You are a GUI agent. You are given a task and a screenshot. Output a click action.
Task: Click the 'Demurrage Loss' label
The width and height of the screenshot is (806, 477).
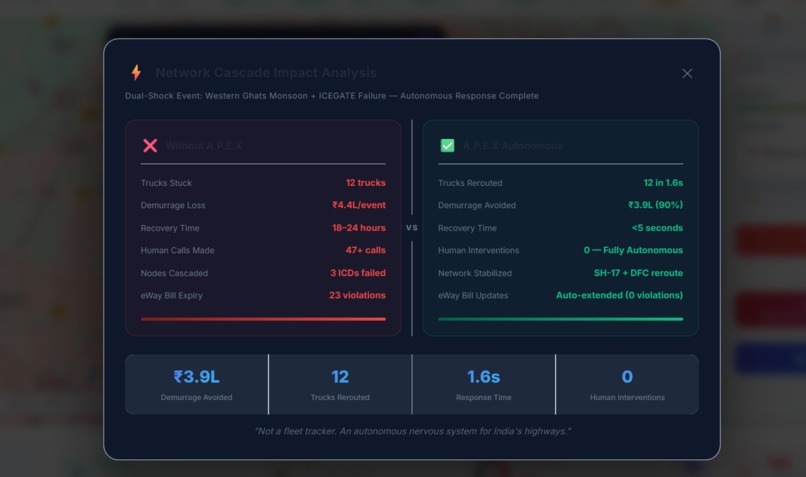coord(173,205)
